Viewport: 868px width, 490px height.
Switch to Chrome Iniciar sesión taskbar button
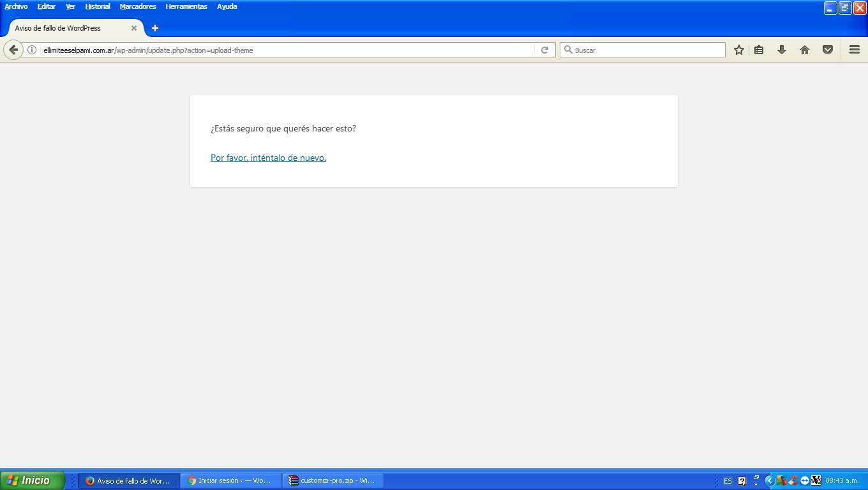[231, 480]
